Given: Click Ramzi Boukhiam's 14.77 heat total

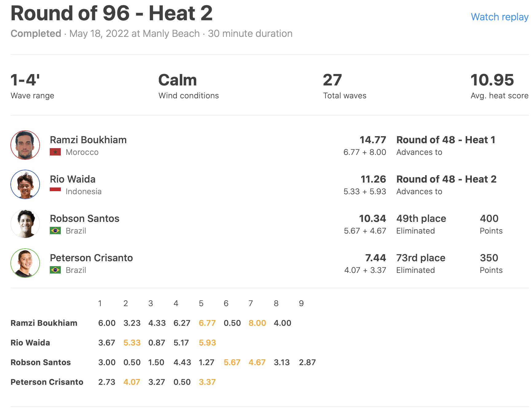Looking at the screenshot, I should (373, 140).
